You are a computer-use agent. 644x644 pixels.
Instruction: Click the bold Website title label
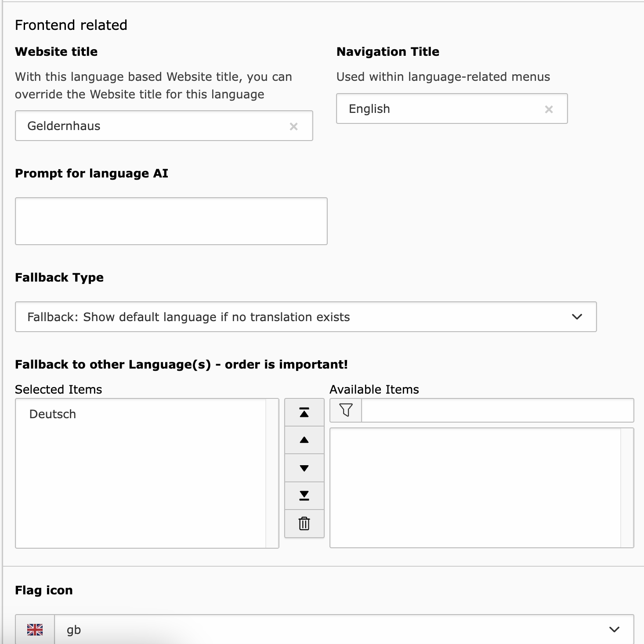click(x=56, y=51)
